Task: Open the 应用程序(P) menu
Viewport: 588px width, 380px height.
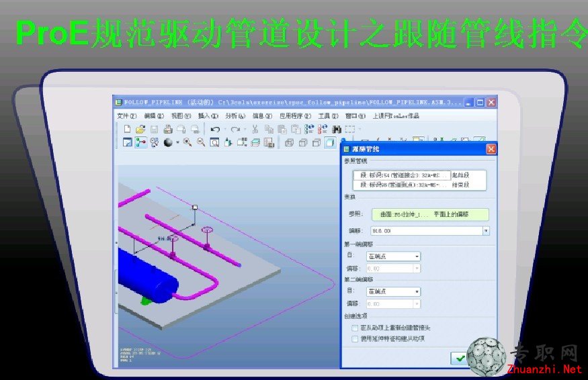Action: point(296,115)
